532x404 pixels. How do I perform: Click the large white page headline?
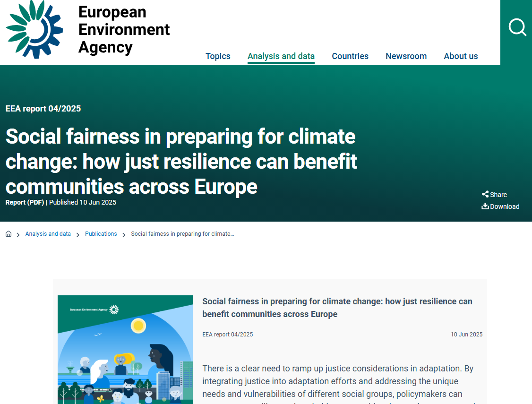click(181, 162)
